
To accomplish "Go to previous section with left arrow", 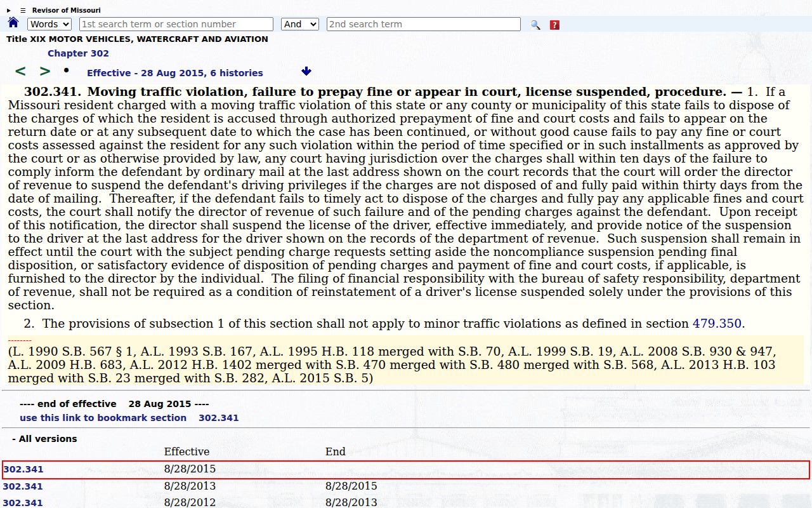I will click(20, 71).
